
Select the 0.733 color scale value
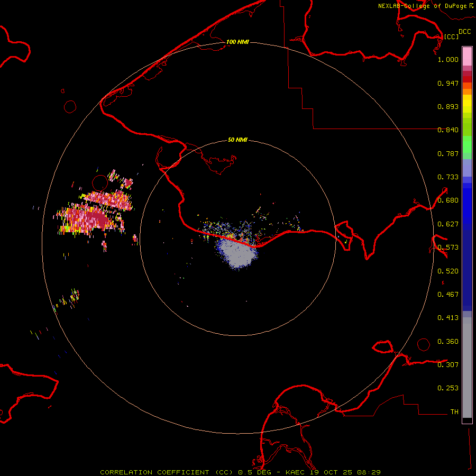click(448, 177)
